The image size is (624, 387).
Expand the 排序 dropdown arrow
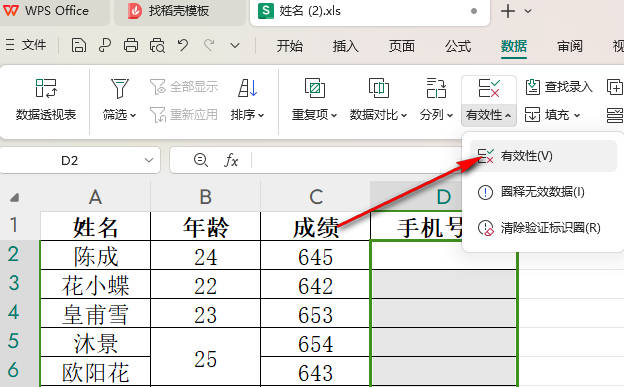tap(261, 115)
